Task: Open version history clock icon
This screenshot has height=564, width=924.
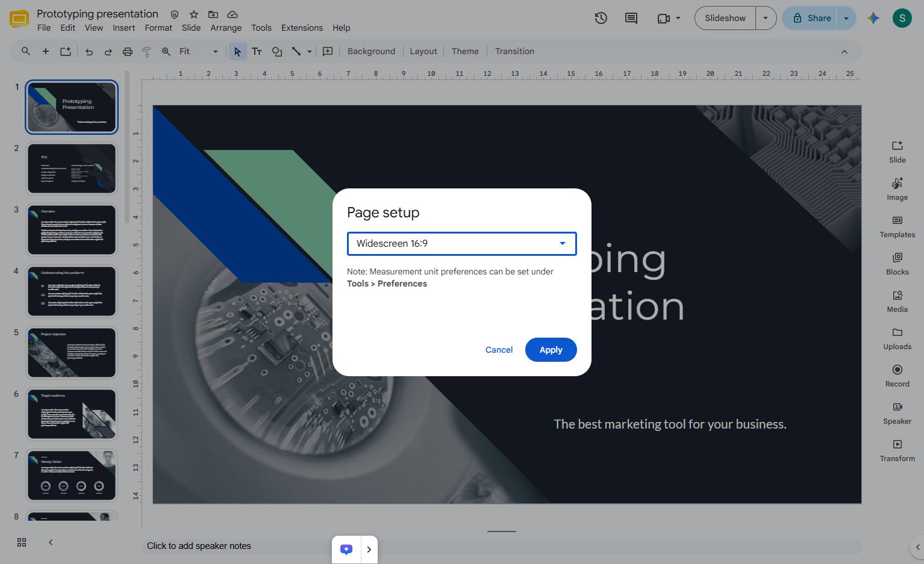Action: (601, 18)
